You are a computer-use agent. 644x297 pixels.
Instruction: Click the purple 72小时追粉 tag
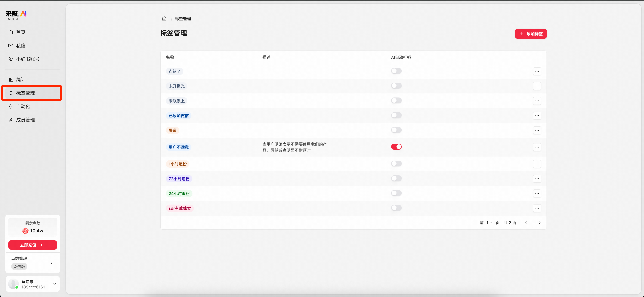[179, 179]
